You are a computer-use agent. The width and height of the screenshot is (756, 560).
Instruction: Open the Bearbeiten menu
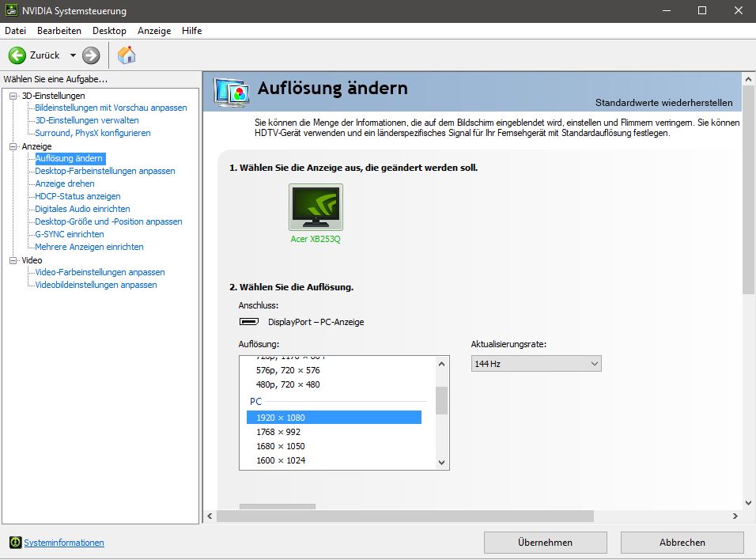tap(59, 31)
